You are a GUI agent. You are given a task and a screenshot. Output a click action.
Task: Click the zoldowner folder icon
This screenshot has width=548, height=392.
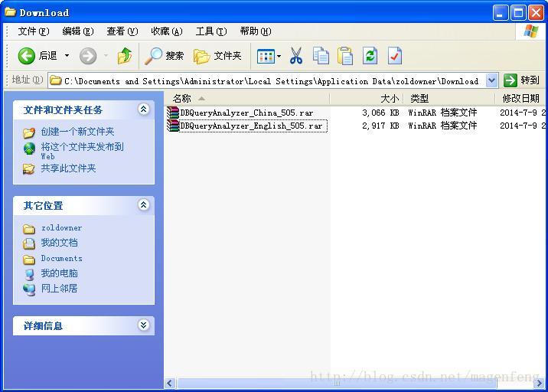point(29,229)
